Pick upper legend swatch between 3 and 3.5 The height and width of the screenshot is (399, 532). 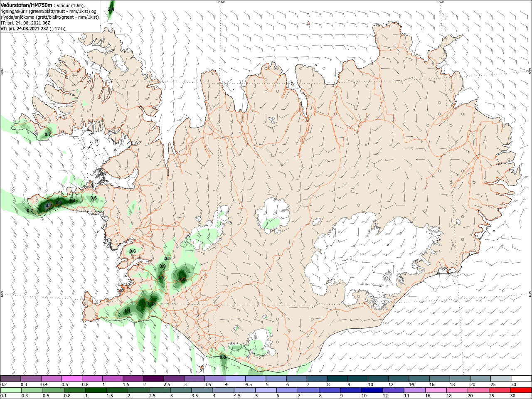coord(194,378)
